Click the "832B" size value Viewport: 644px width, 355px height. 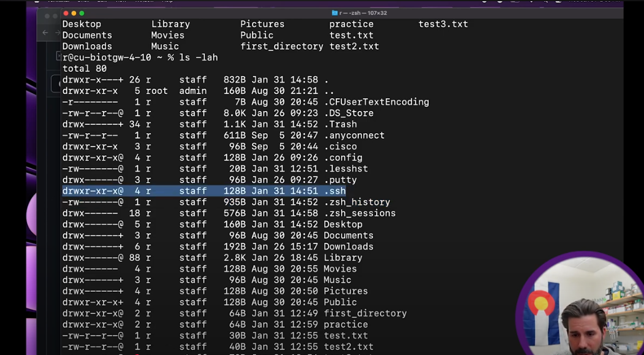tap(235, 80)
